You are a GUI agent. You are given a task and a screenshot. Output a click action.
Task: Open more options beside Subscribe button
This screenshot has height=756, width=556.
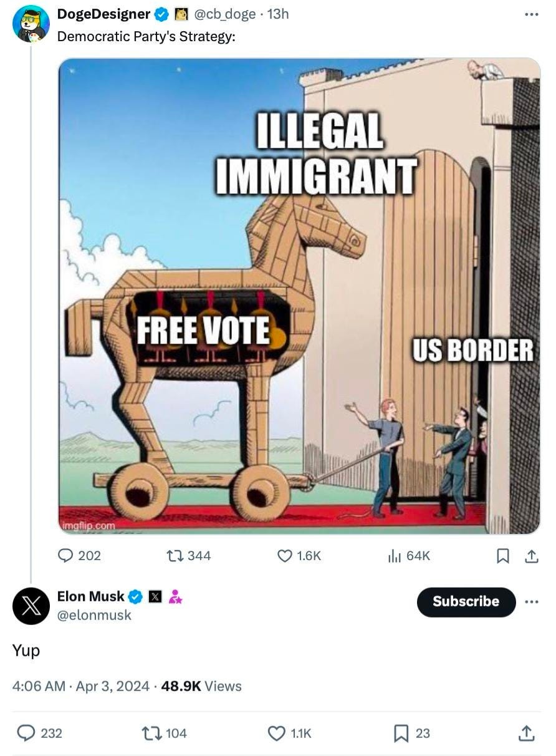(x=531, y=602)
